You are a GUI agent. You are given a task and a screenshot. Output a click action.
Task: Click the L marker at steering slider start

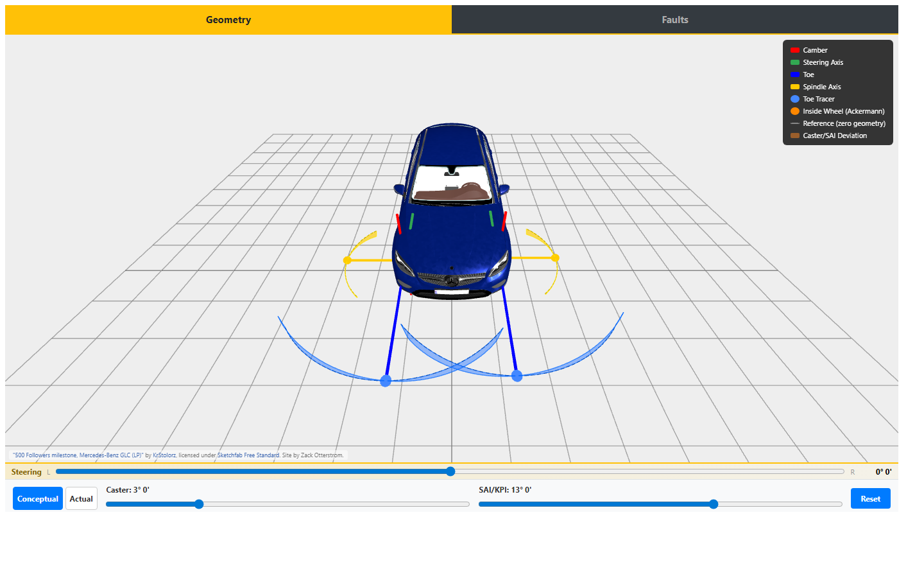pyautogui.click(x=48, y=472)
